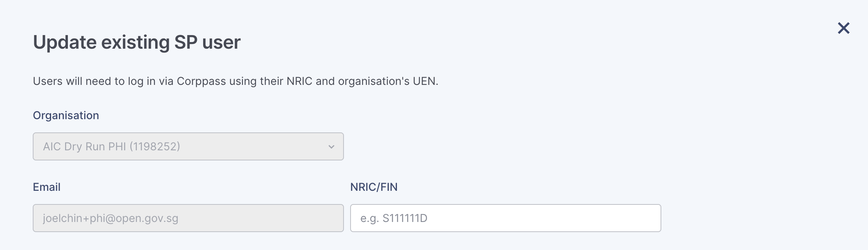Click the number 1198252 in the organisation field
The height and width of the screenshot is (250, 868).
[x=155, y=146]
